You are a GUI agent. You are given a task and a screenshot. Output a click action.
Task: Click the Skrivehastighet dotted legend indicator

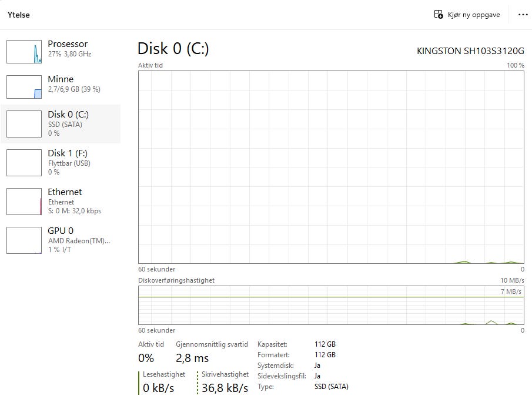[x=198, y=383]
